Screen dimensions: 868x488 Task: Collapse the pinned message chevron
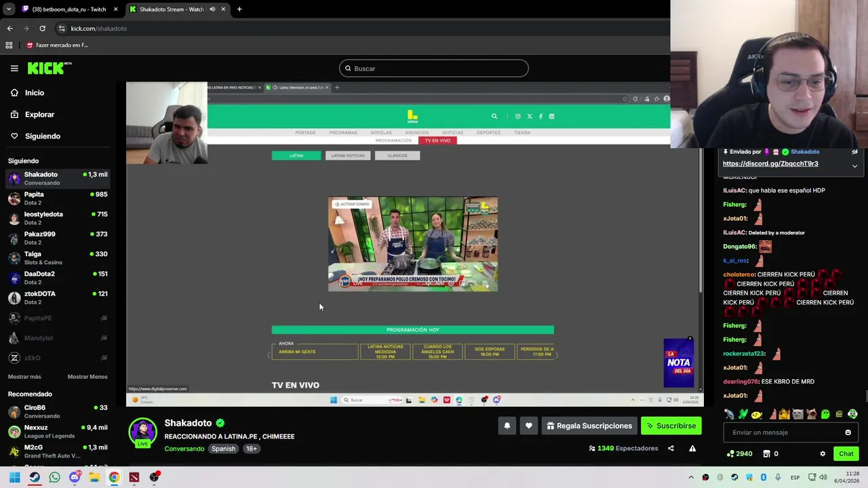pyautogui.click(x=854, y=166)
